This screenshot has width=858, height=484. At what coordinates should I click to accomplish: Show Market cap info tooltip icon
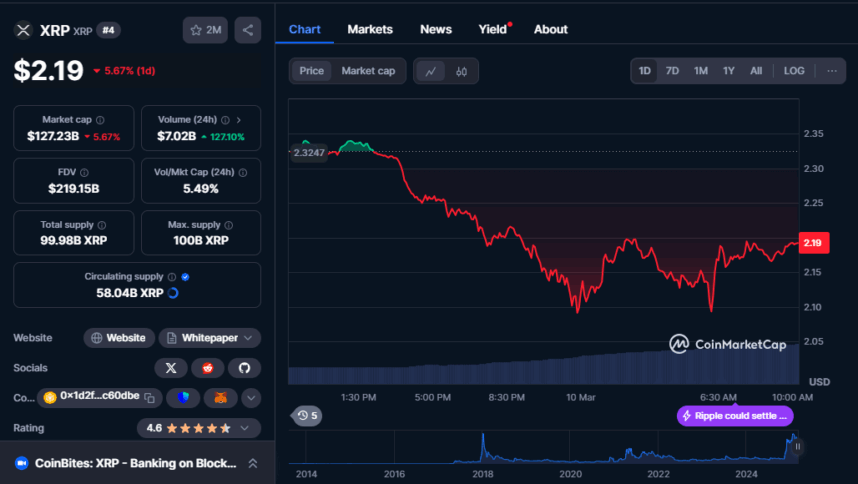(100, 120)
